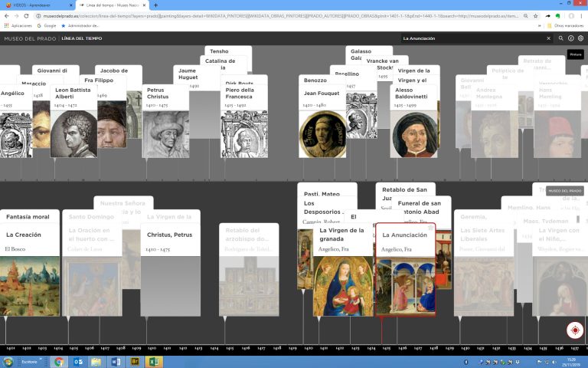Select the Virgen de la card
This screenshot has width=588, height=368.
pos(416,71)
